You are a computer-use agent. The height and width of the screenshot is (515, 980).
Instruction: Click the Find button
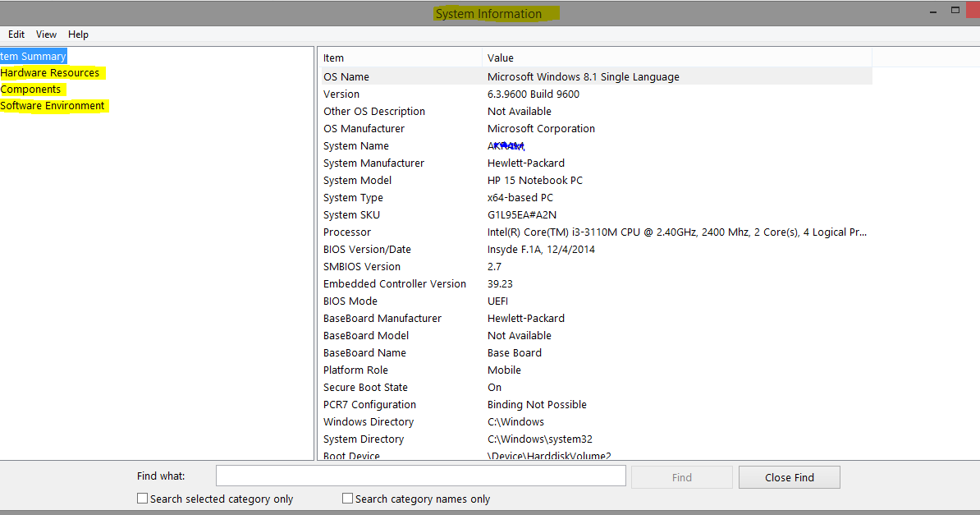(x=682, y=477)
